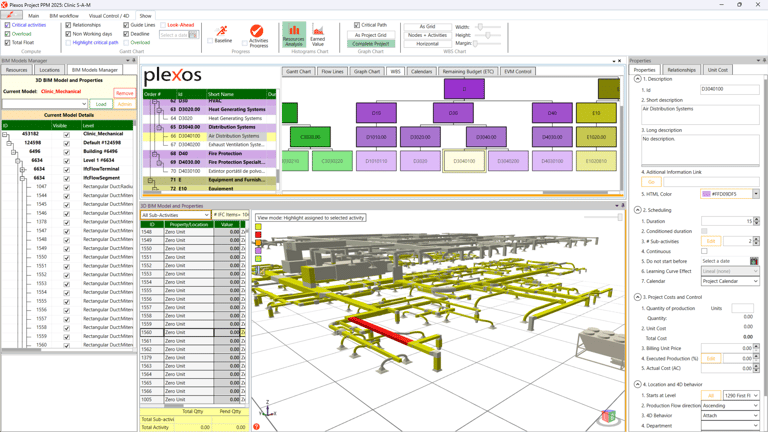Image resolution: width=768 pixels, height=432 pixels.
Task: Open the Unit Cost tab
Action: coord(718,70)
